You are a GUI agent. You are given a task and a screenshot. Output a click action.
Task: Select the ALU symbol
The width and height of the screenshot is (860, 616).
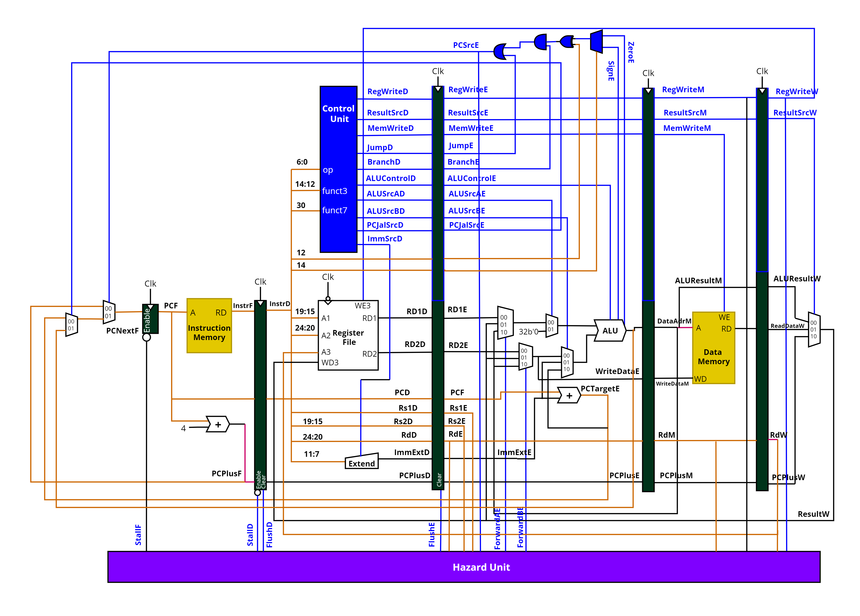tap(610, 330)
